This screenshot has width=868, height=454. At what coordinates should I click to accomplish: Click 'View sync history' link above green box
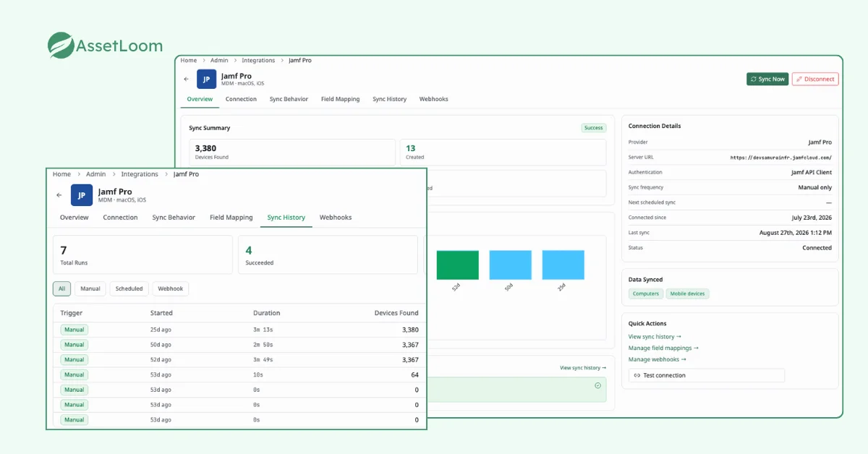(583, 368)
